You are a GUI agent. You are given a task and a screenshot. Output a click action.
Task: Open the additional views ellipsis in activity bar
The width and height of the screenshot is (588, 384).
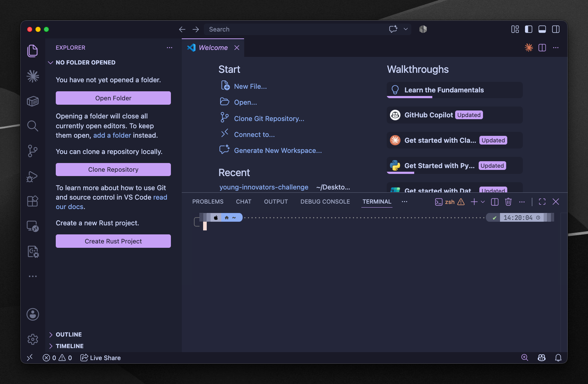pos(33,276)
